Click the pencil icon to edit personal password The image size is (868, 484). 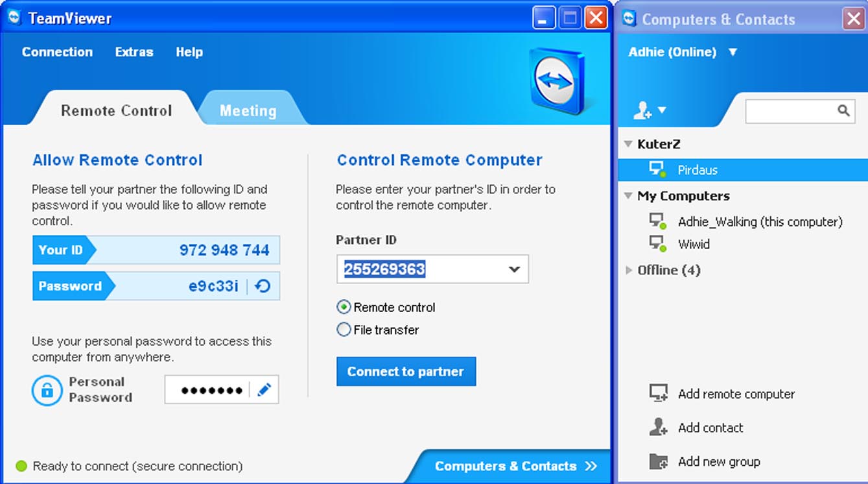pos(264,390)
